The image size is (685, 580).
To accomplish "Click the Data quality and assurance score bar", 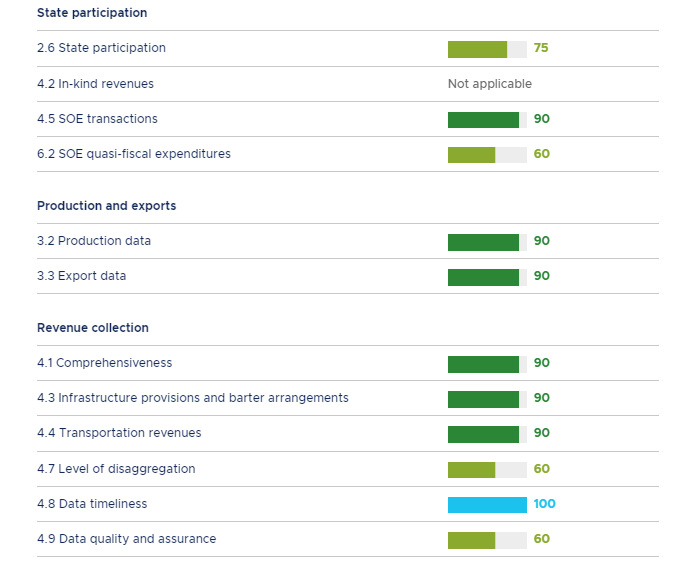I will (x=487, y=540).
